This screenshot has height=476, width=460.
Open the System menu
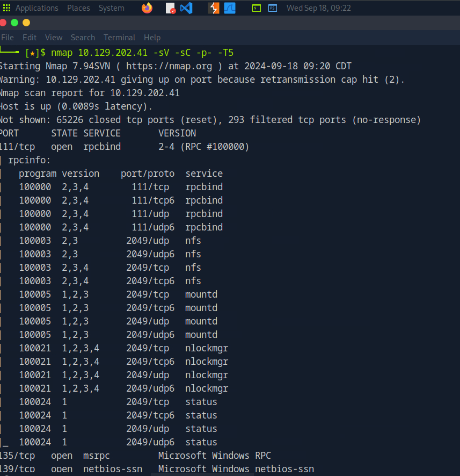pyautogui.click(x=112, y=8)
